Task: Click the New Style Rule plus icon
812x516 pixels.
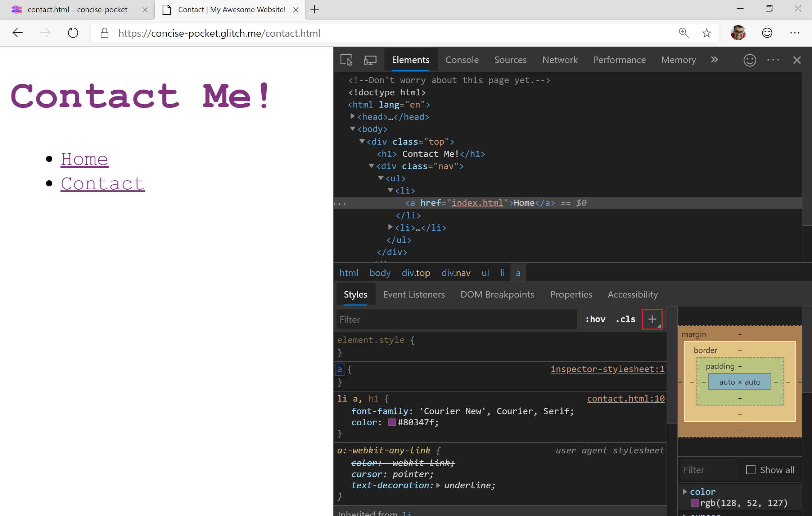Action: (x=652, y=319)
